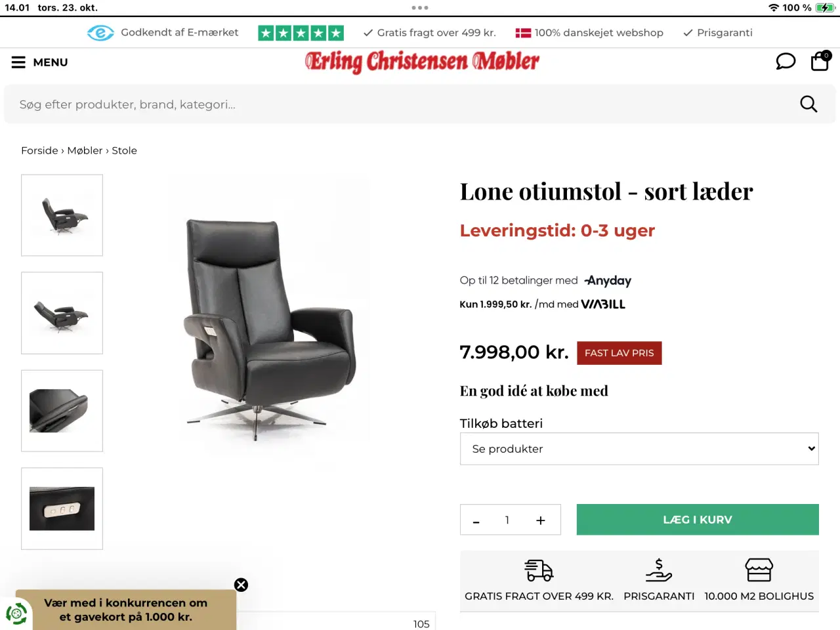Decrease quantity with the minus button
The height and width of the screenshot is (630, 840).
(476, 521)
